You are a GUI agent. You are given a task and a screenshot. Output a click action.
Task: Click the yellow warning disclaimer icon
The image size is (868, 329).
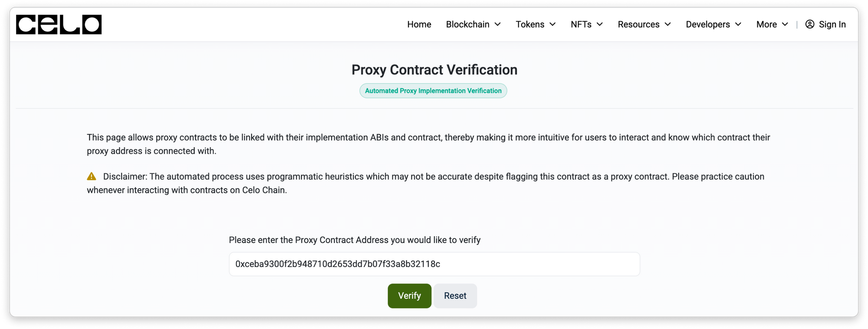pos(92,176)
